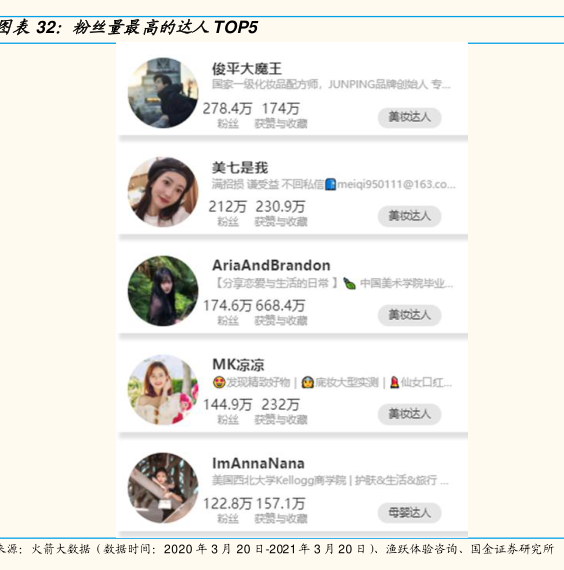
Task: Click the mailbox emoji in 美七是我 bio
Action: [x=330, y=184]
